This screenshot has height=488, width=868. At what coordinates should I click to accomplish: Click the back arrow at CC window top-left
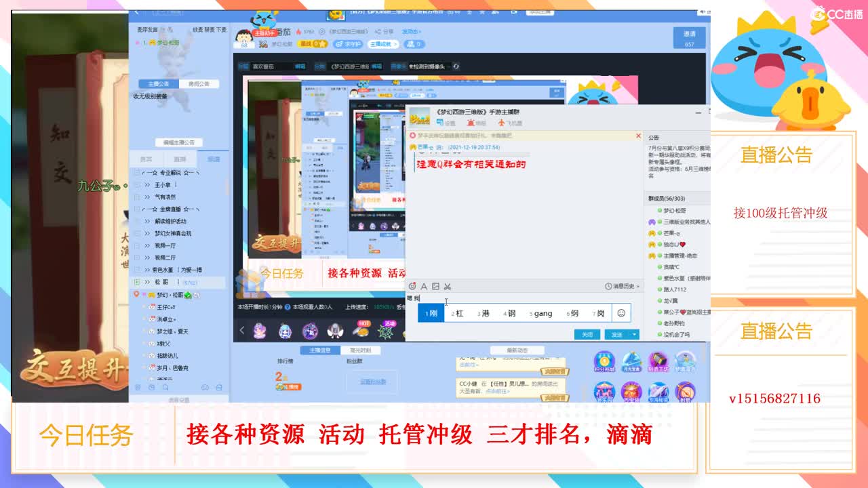(x=136, y=12)
